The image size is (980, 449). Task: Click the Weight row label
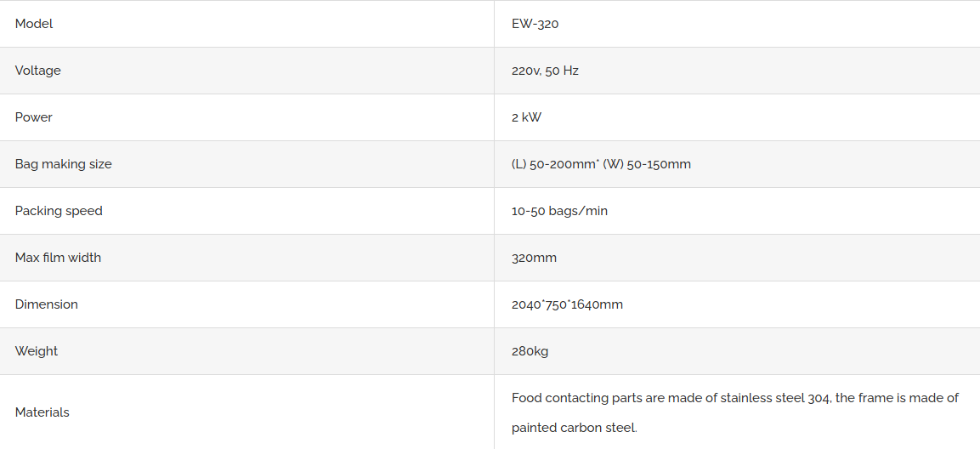pyautogui.click(x=37, y=351)
